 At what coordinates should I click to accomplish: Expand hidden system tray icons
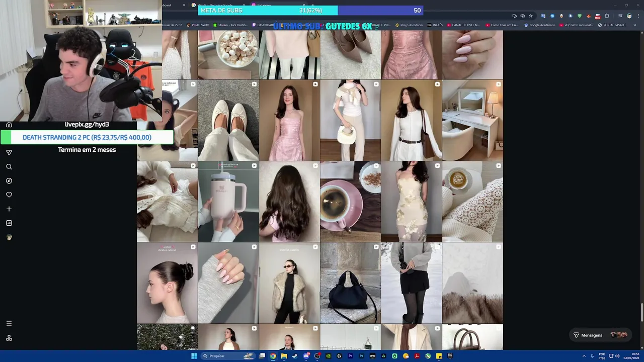[584, 356]
